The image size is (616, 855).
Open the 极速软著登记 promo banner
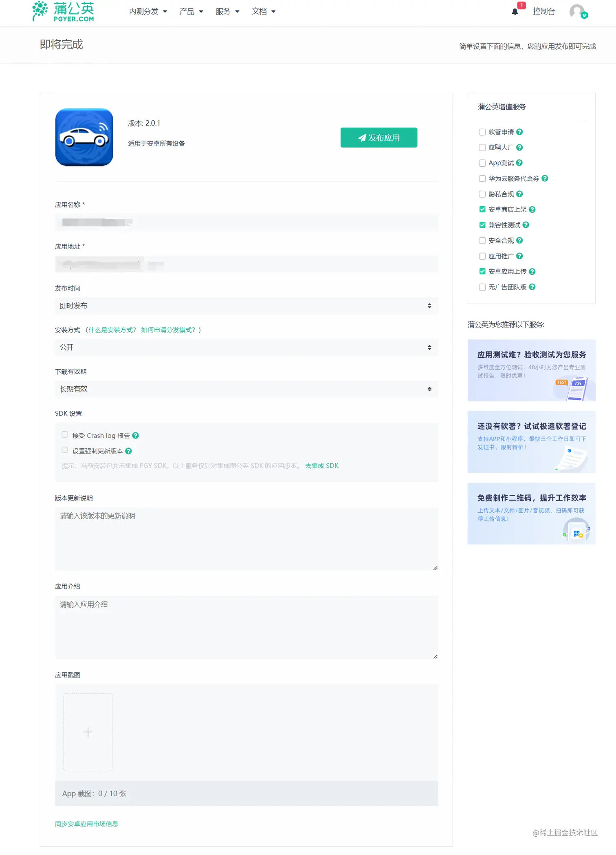531,442
